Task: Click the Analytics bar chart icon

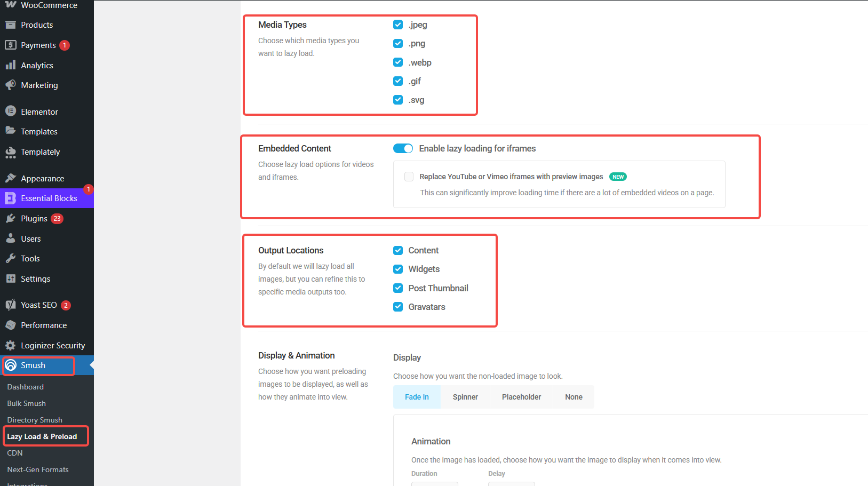Action: coord(11,65)
